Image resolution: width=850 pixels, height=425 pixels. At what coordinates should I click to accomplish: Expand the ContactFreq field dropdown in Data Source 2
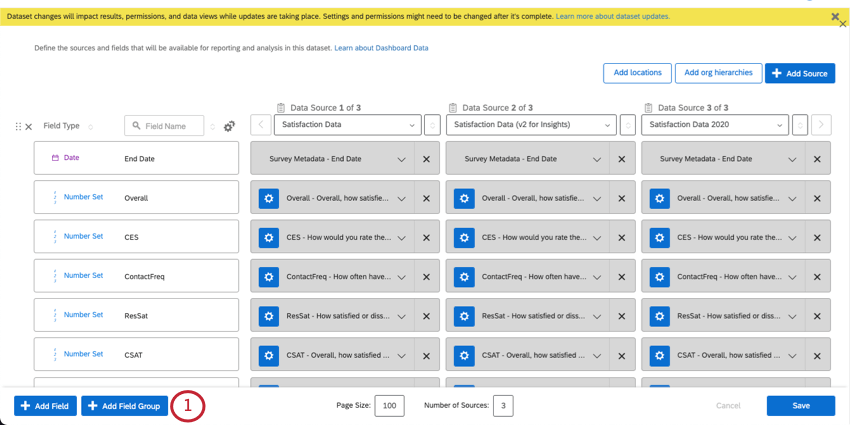597,277
